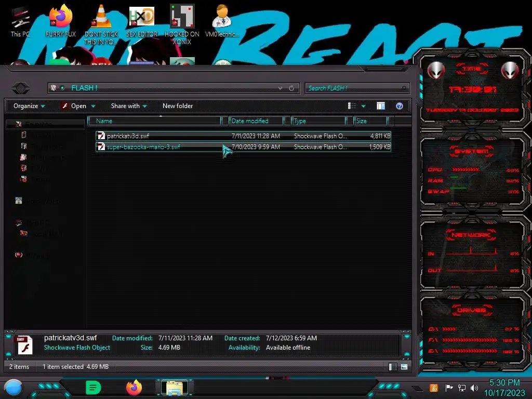Screen dimensions: 532x399
Task: Select the super-bazooka-mario-3.swf Flash file icon
Action: [x=101, y=147]
